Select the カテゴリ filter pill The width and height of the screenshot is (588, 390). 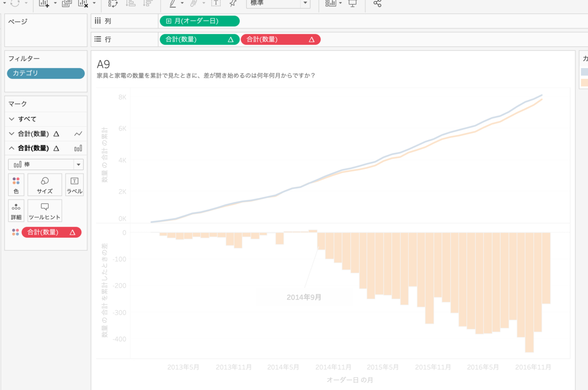(x=46, y=73)
